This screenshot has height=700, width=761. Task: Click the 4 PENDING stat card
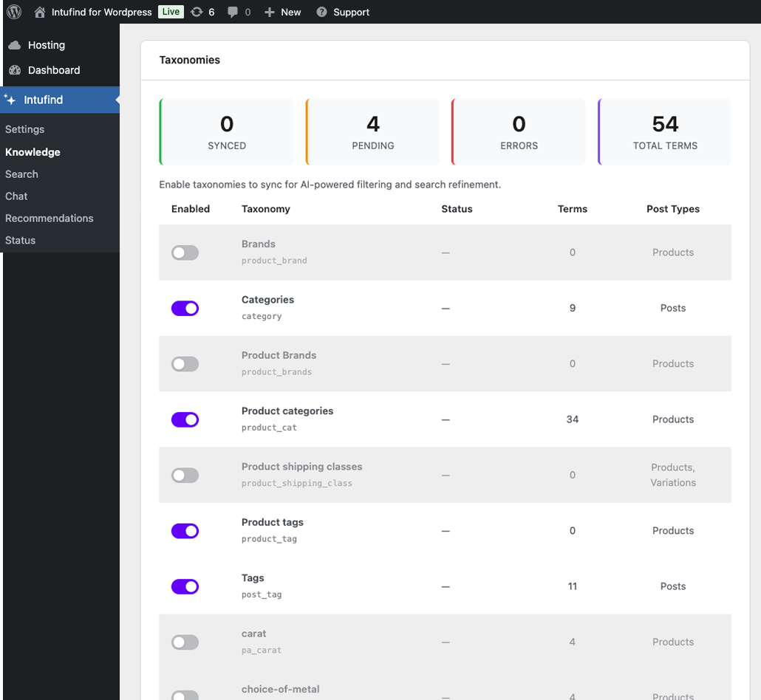point(372,131)
